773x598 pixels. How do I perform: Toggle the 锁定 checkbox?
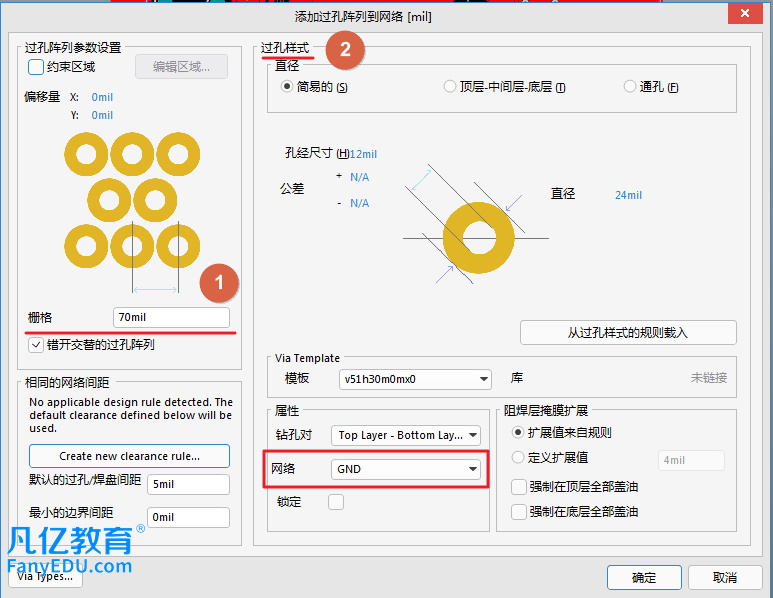[336, 502]
